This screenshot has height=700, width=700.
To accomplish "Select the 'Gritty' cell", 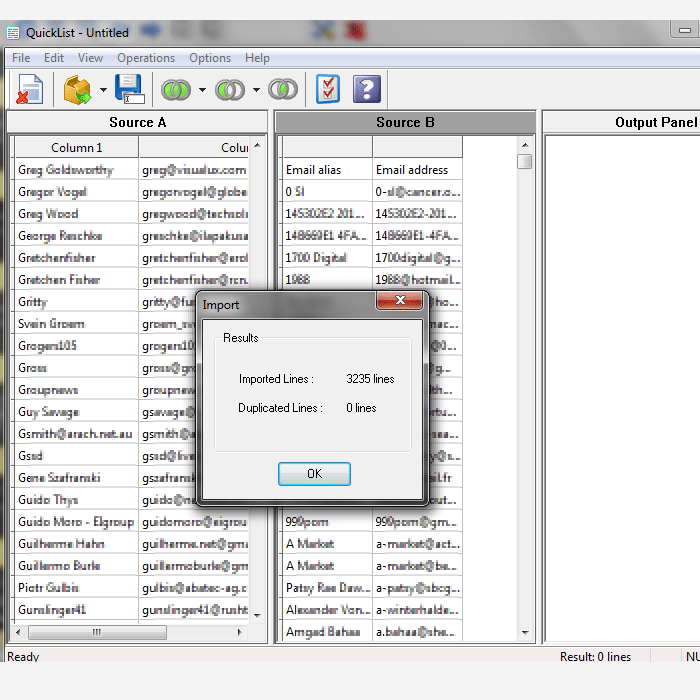I will point(76,302).
